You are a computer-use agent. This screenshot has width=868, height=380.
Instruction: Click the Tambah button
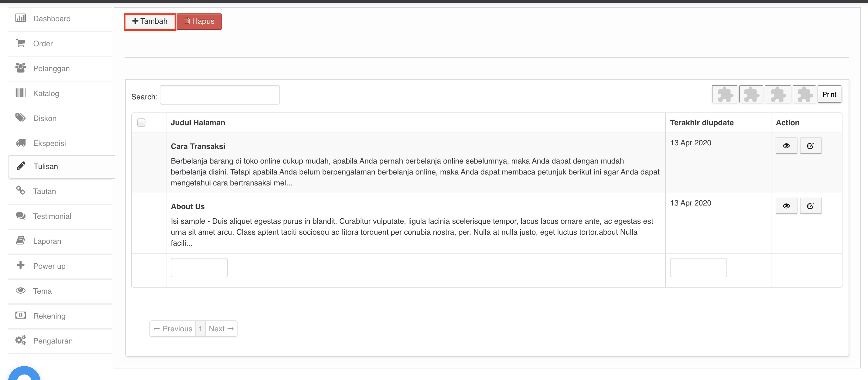[x=150, y=21]
